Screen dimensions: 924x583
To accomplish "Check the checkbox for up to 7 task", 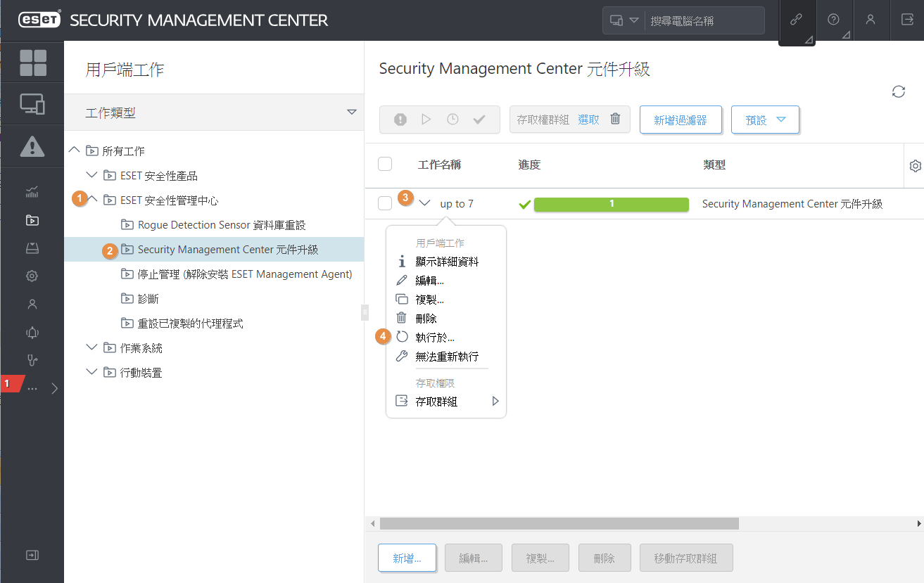I will point(385,203).
